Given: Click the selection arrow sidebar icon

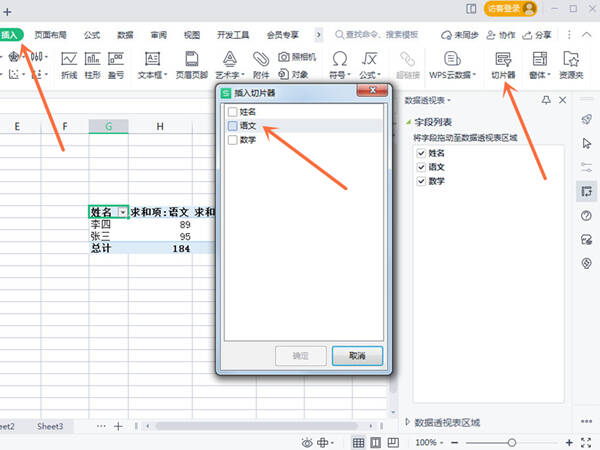Looking at the screenshot, I should click(x=586, y=143).
